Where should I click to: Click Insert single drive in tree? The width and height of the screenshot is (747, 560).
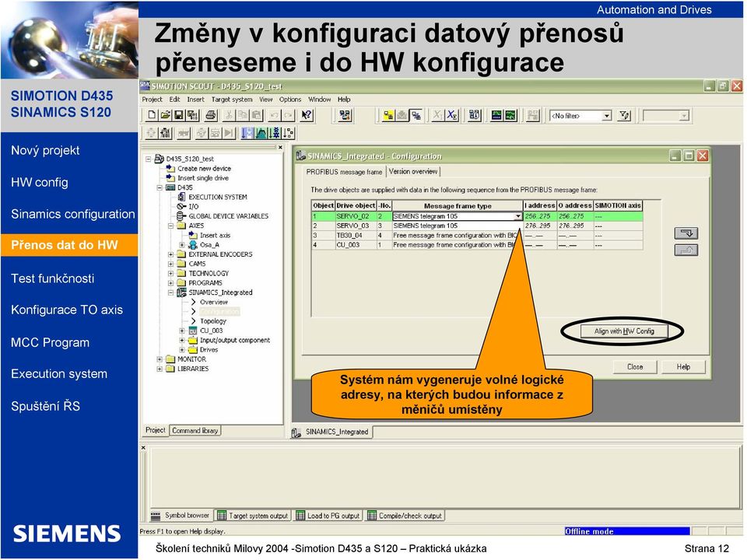[x=203, y=178]
